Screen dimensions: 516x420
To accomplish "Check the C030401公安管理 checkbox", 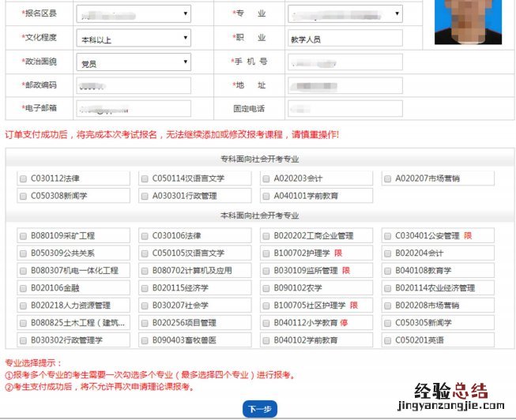I will click(388, 236).
